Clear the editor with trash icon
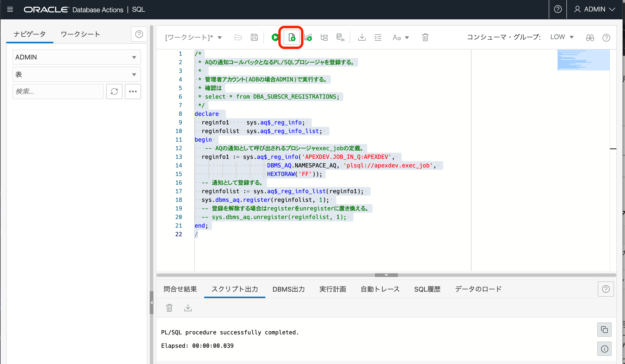Viewport: 625px width, 364px height. pyautogui.click(x=425, y=37)
